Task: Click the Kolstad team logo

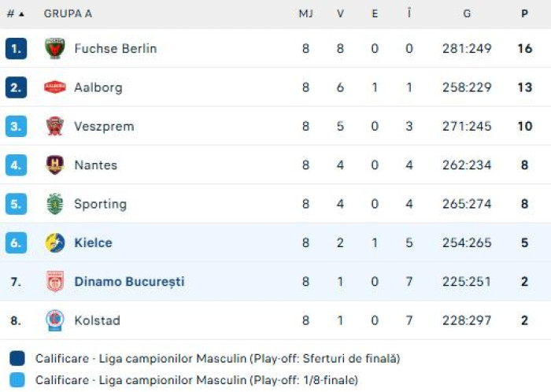Action: tap(54, 320)
